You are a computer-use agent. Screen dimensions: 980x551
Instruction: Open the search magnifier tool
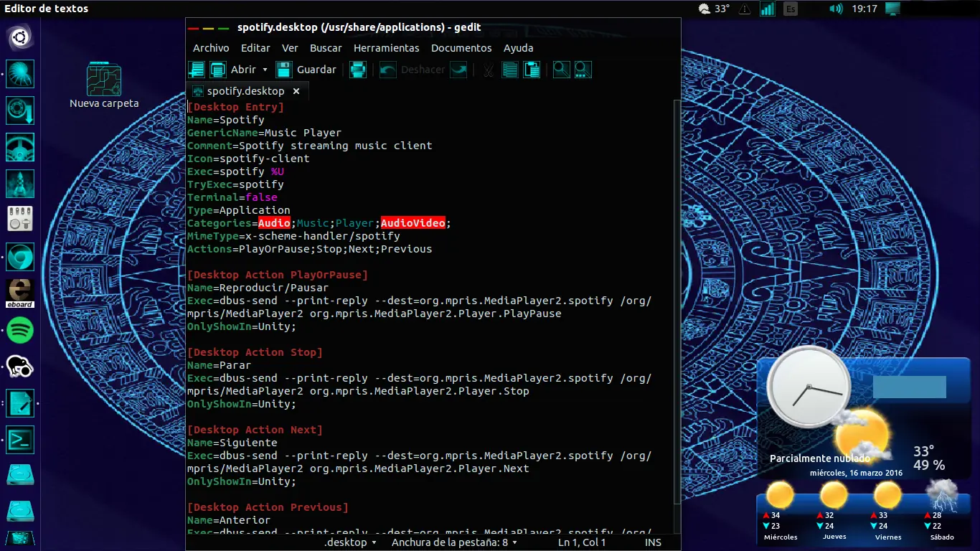tap(561, 70)
